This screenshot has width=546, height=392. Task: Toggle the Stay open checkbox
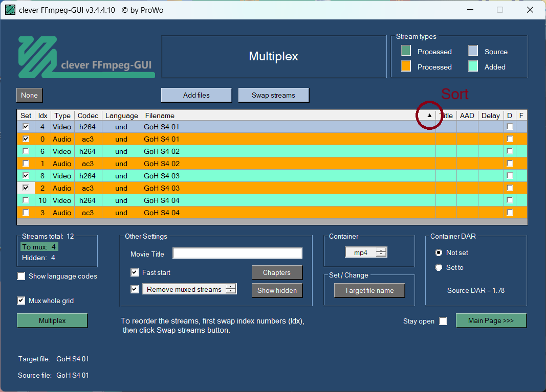tap(443, 321)
